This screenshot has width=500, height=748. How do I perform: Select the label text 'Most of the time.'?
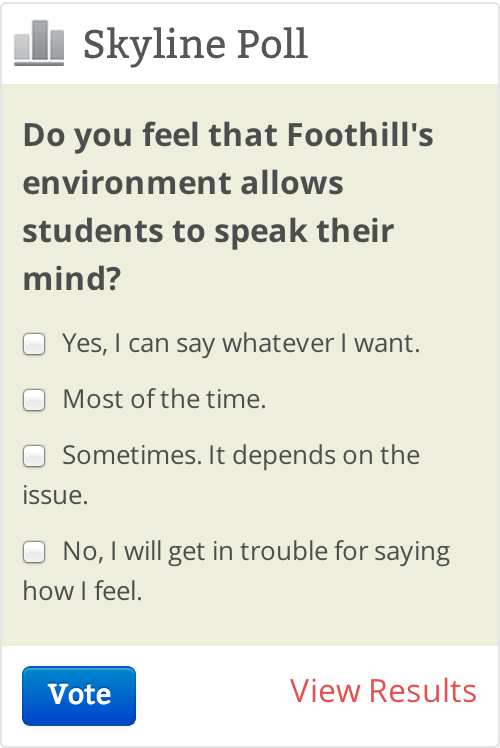pyautogui.click(x=165, y=399)
